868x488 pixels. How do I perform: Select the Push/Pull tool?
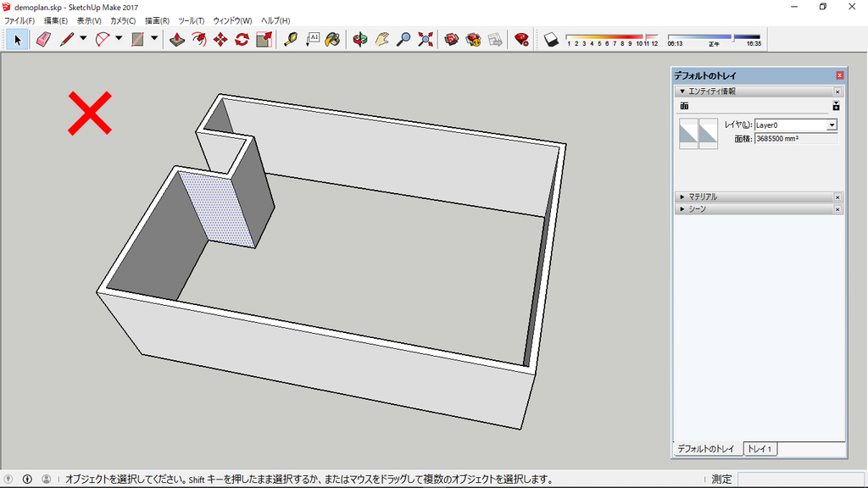coord(177,39)
